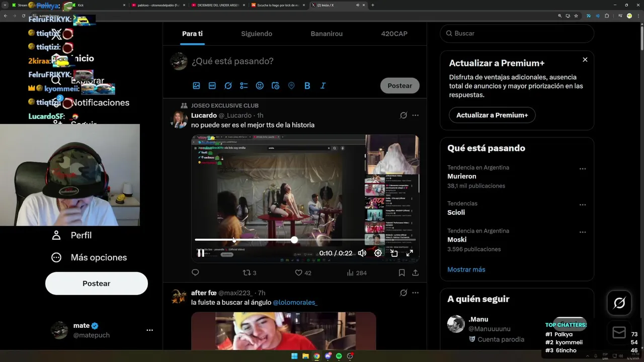
Task: Click Mostrar más under trends
Action: tap(466, 269)
